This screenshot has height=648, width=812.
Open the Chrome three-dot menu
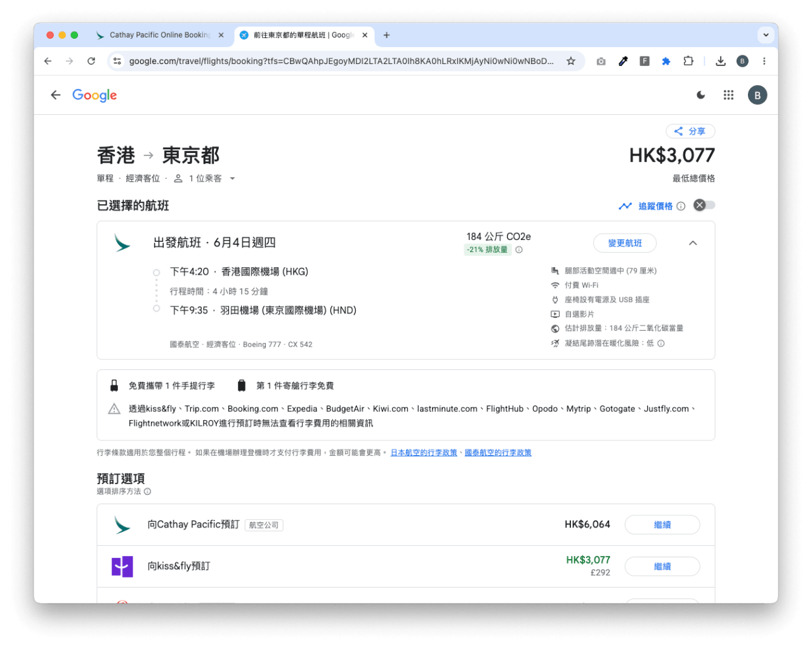click(x=764, y=62)
